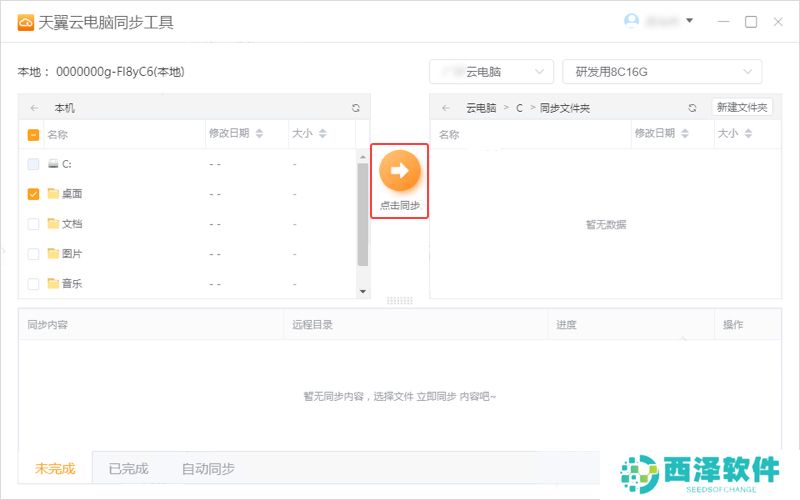
Task: Open the 研发用8C16G machine dropdown
Action: click(662, 72)
